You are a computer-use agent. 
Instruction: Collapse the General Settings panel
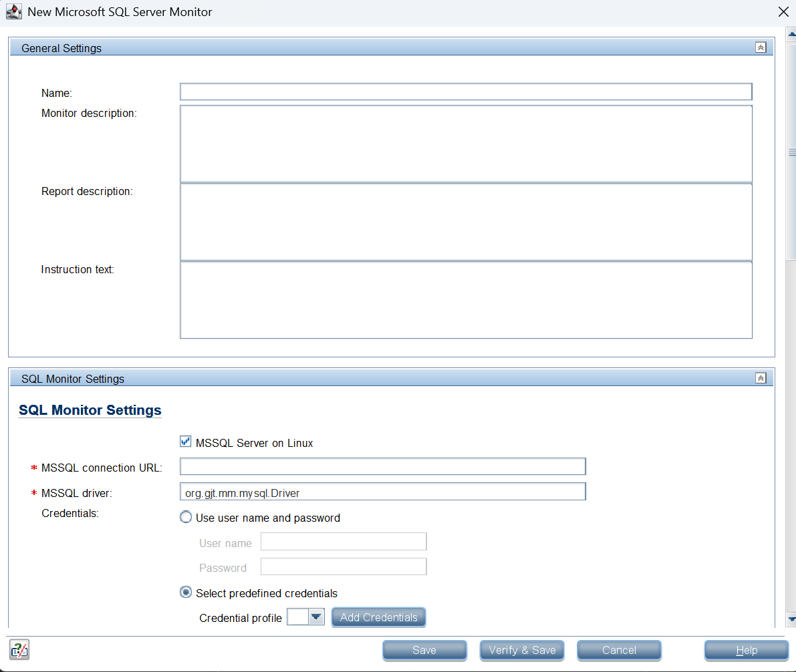tap(761, 47)
